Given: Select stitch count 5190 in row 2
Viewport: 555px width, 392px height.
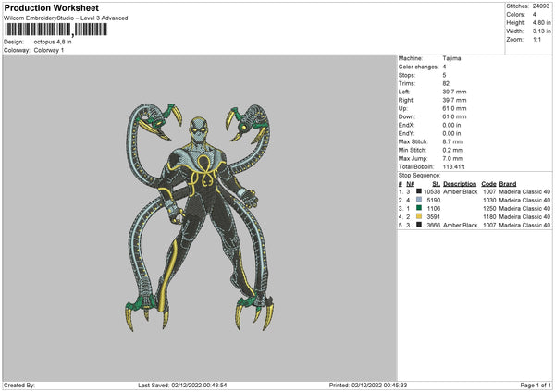Looking at the screenshot, I should point(434,201).
